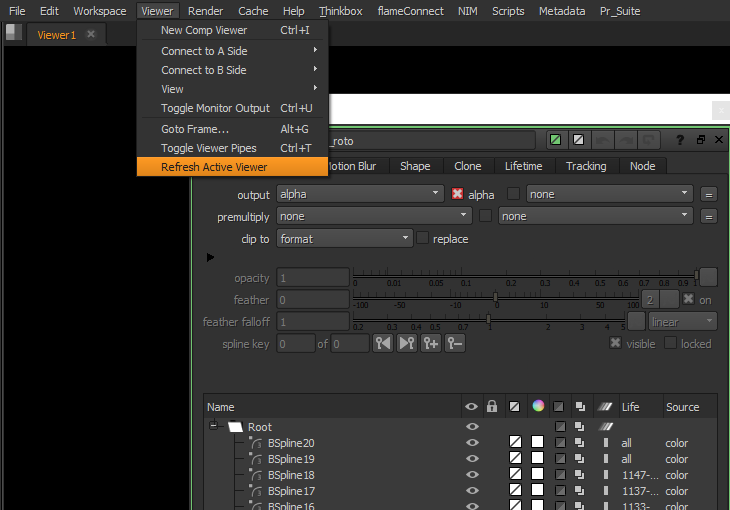This screenshot has width=730, height=510.
Task: Toggle visibility of BSpline20
Action: [x=472, y=443]
